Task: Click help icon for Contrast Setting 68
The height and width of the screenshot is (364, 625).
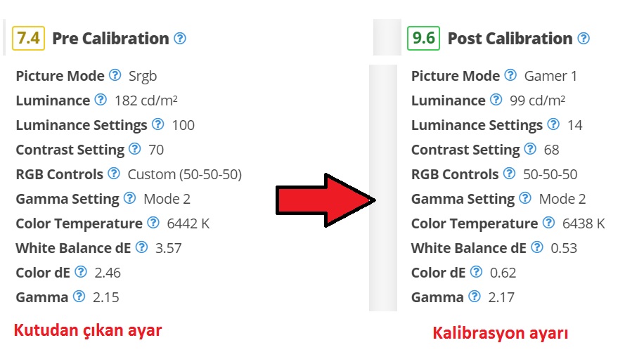Action: click(x=530, y=148)
